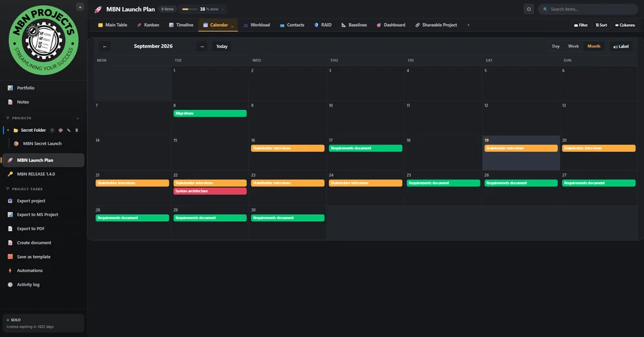Select MBN Launch Plan in the sidebar
The height and width of the screenshot is (337, 644).
[43, 160]
